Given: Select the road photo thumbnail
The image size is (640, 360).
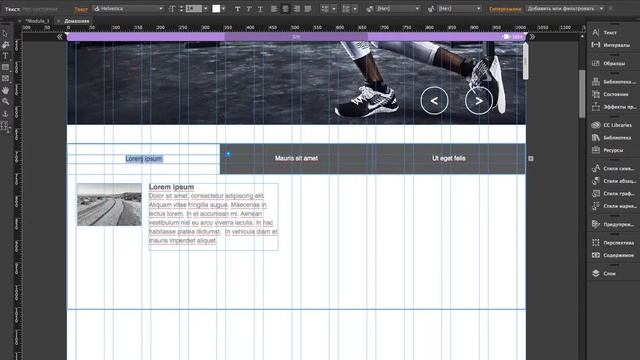Looking at the screenshot, I should pos(109,204).
